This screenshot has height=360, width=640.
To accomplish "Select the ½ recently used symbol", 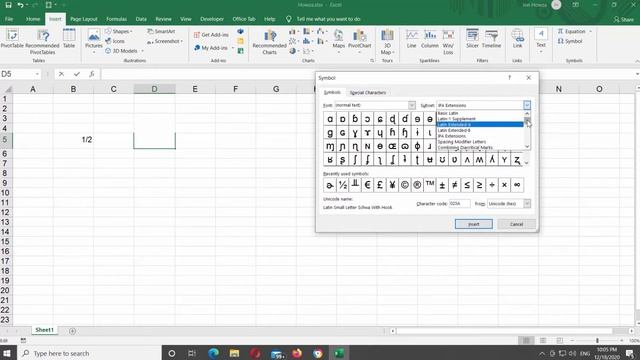I will coord(342,185).
